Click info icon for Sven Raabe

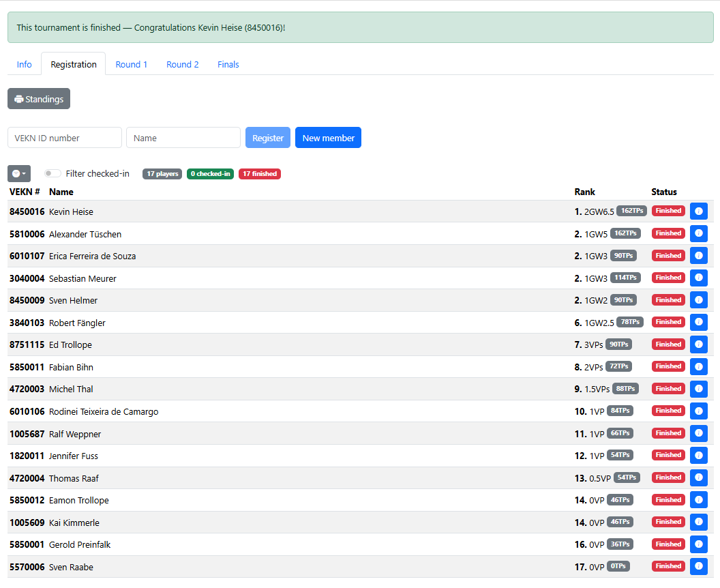click(x=698, y=566)
